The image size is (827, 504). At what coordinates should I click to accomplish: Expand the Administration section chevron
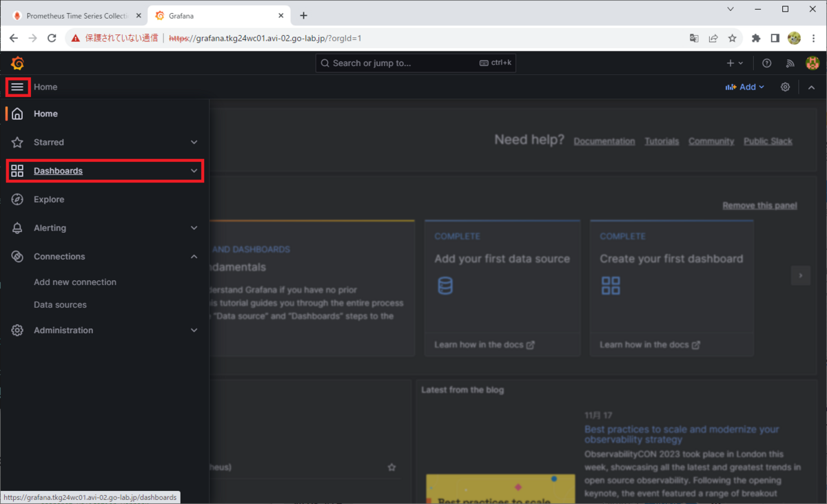[x=194, y=330]
